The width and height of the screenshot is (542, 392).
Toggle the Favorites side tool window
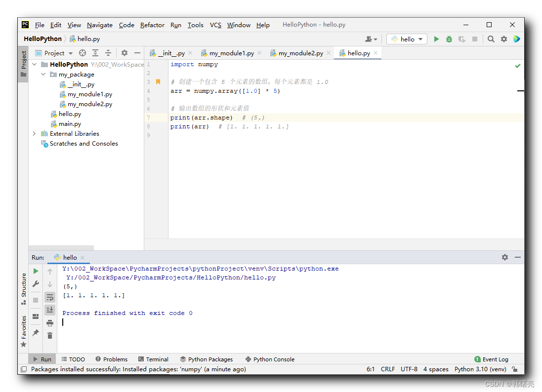(x=24, y=331)
